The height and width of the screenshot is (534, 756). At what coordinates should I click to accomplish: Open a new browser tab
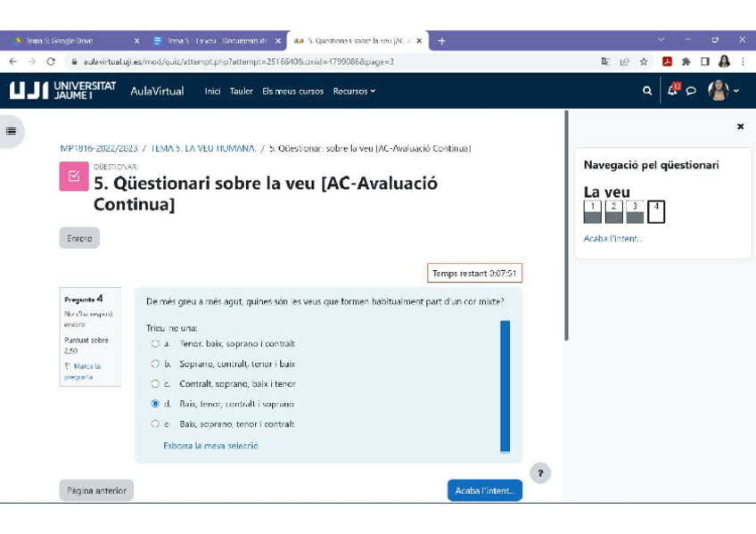coord(441,41)
